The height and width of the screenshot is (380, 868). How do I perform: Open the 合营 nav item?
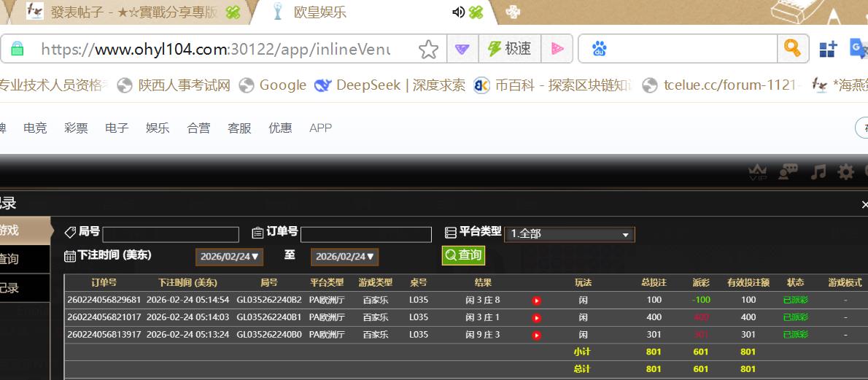click(x=198, y=128)
